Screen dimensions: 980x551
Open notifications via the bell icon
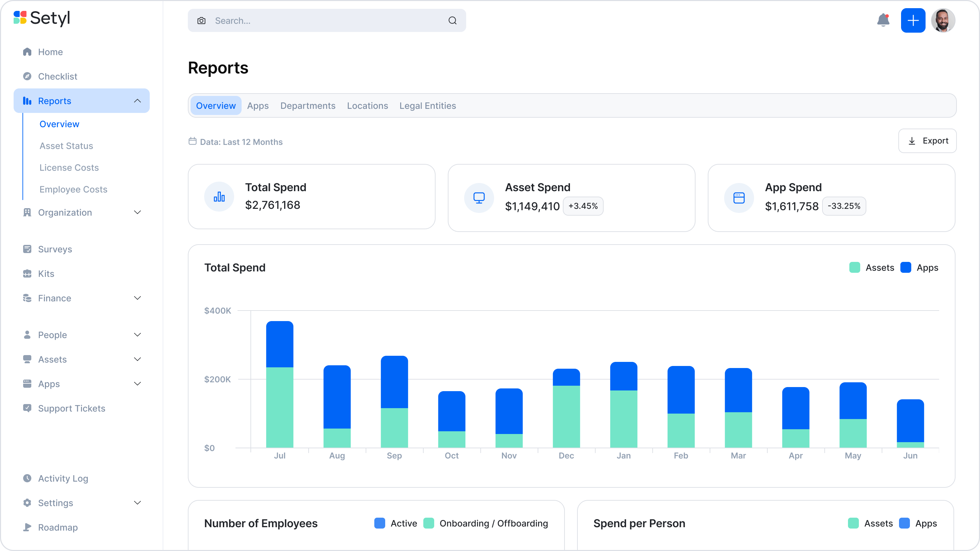[883, 20]
